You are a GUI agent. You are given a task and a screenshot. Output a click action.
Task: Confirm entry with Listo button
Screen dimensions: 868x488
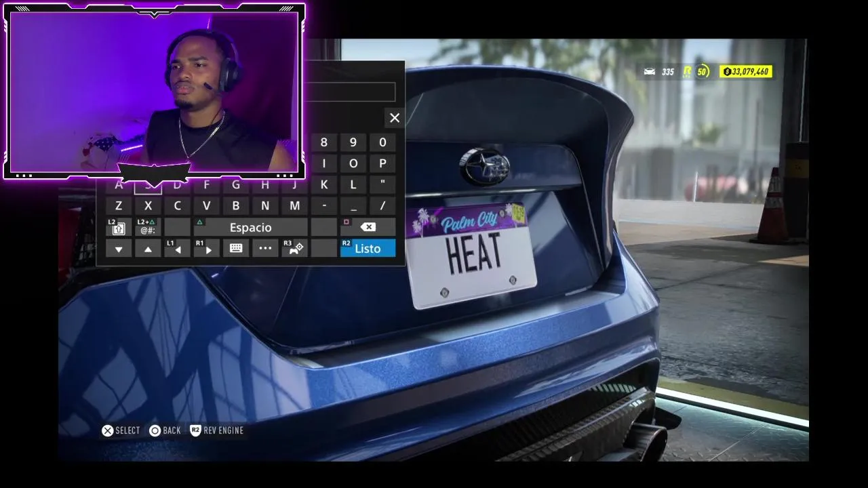pos(368,249)
